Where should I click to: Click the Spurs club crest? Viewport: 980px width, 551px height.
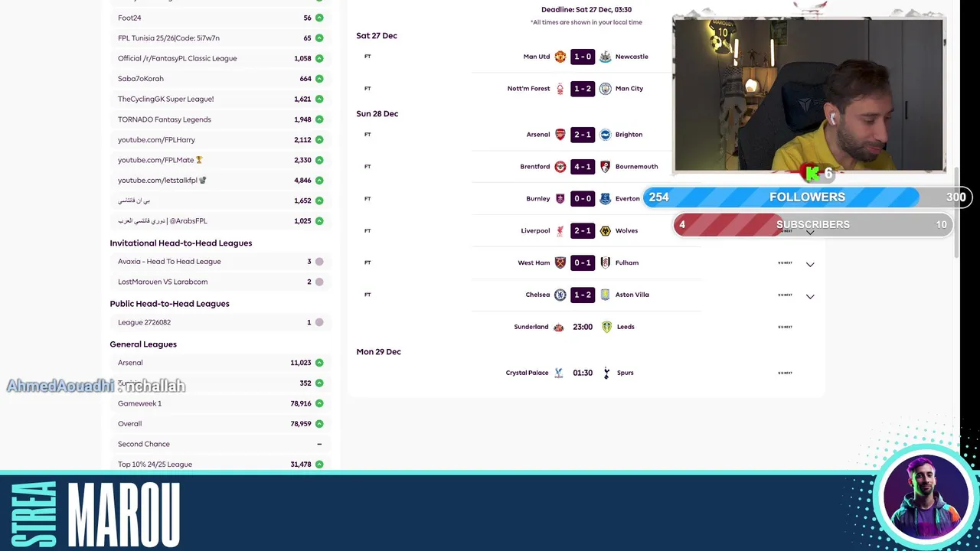(x=606, y=373)
